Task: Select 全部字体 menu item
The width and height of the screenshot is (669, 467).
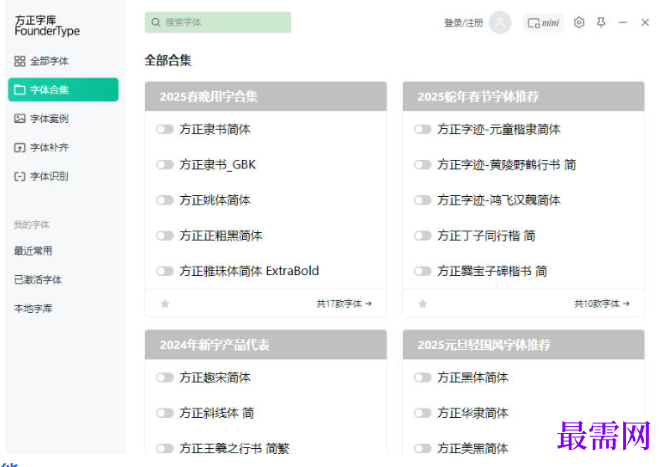Action: (x=41, y=61)
